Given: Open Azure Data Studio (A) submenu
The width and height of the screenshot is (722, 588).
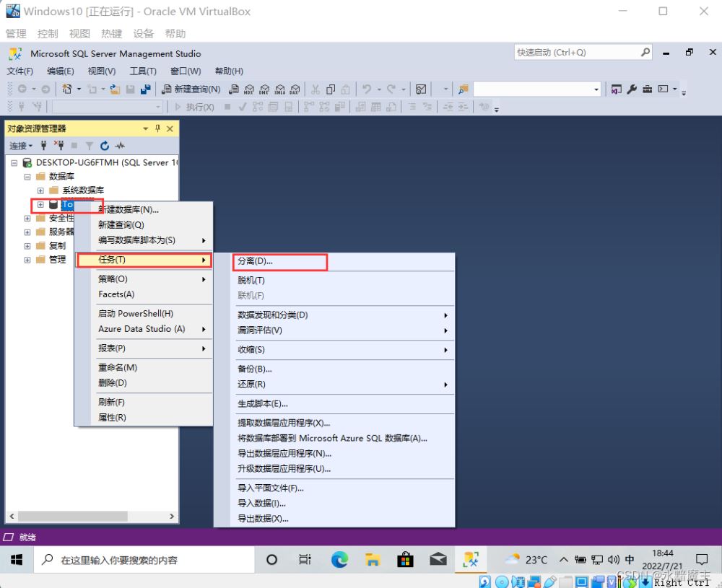Looking at the screenshot, I should pos(144,329).
